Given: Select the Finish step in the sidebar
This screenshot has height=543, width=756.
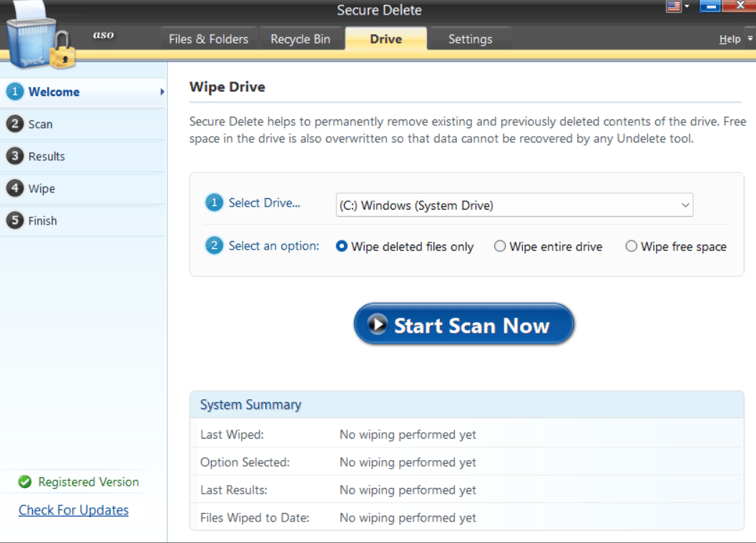Looking at the screenshot, I should (x=15, y=220).
